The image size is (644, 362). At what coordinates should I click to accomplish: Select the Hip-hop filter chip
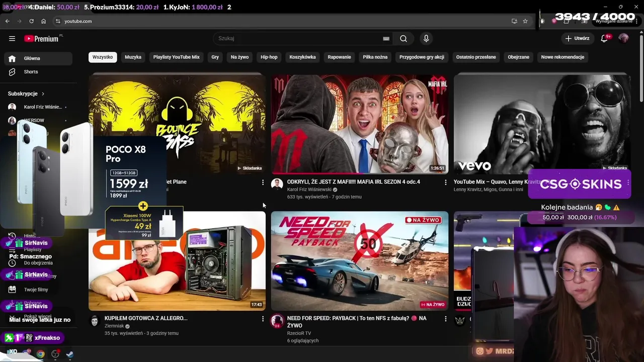coord(269,57)
